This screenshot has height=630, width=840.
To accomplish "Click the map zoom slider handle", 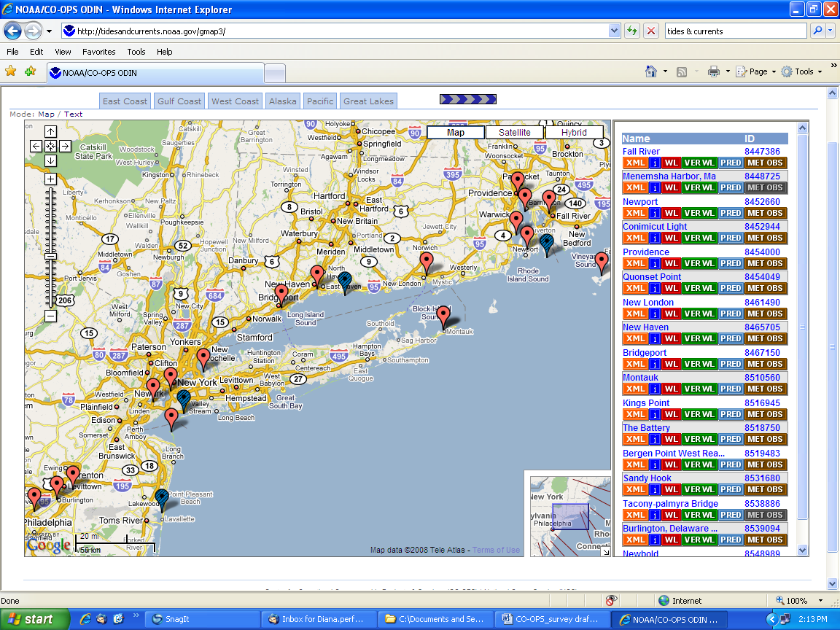I will [x=50, y=257].
